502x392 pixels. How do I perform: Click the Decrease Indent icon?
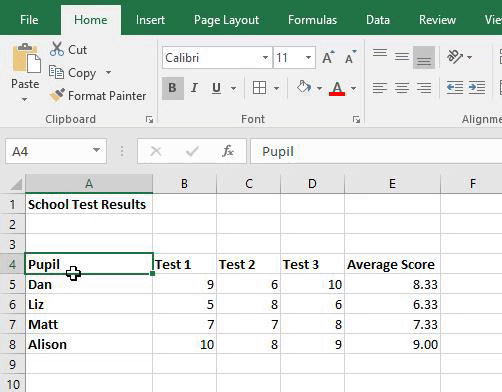[455, 88]
